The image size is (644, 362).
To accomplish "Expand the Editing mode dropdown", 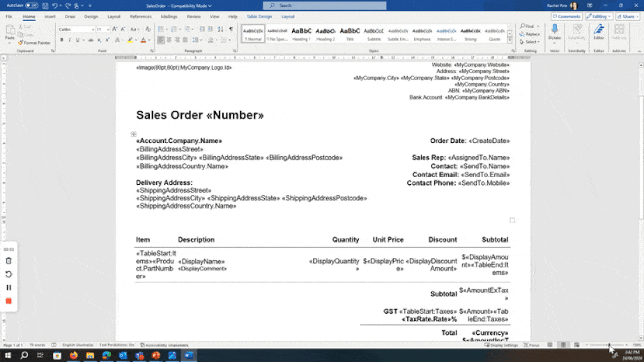I will (x=599, y=16).
